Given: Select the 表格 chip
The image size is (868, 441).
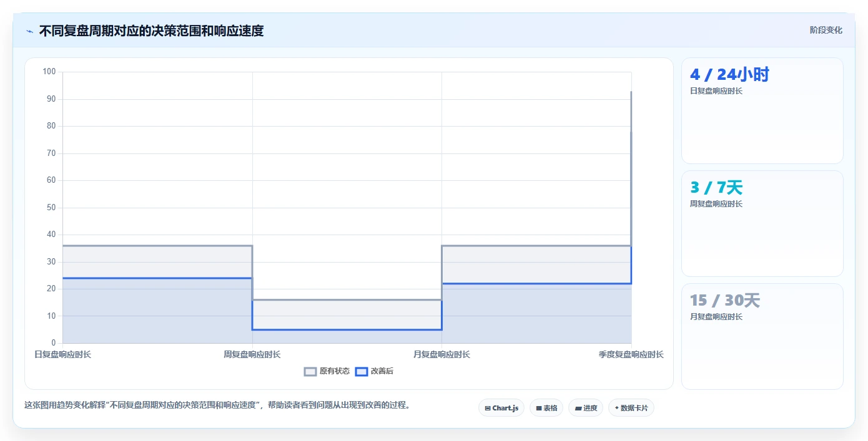Looking at the screenshot, I should (x=546, y=408).
